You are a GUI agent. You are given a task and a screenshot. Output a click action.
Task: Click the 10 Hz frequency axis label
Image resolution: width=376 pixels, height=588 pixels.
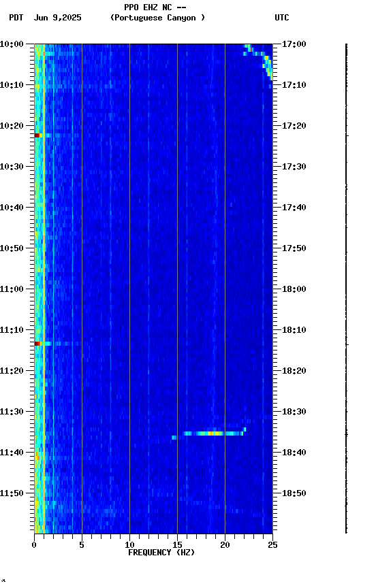coord(129,545)
